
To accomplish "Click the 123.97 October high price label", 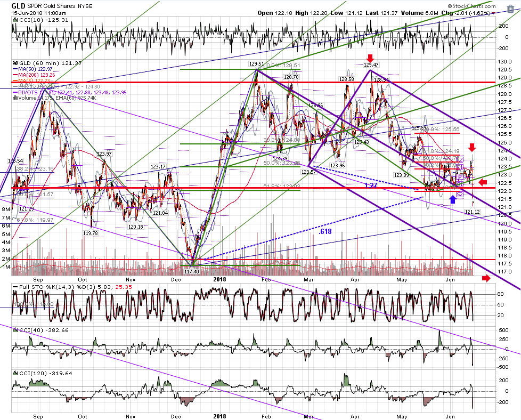I will (x=104, y=154).
